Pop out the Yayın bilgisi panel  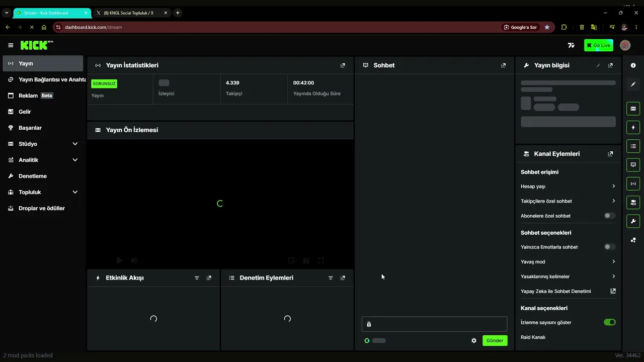click(610, 65)
